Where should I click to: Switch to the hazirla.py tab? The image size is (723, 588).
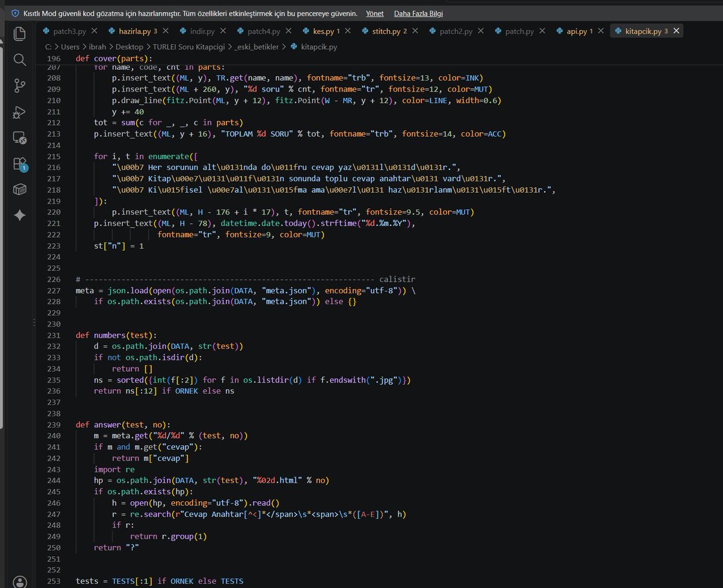point(134,31)
